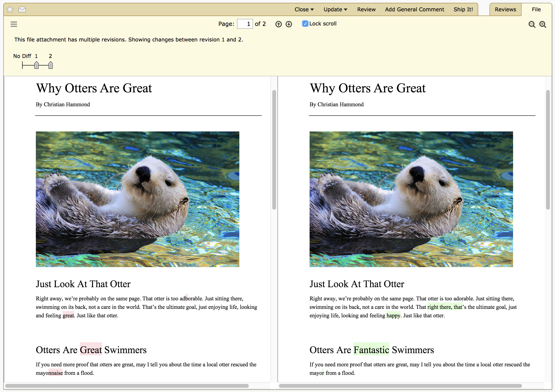Click the revision 1 slider handle

pos(36,65)
